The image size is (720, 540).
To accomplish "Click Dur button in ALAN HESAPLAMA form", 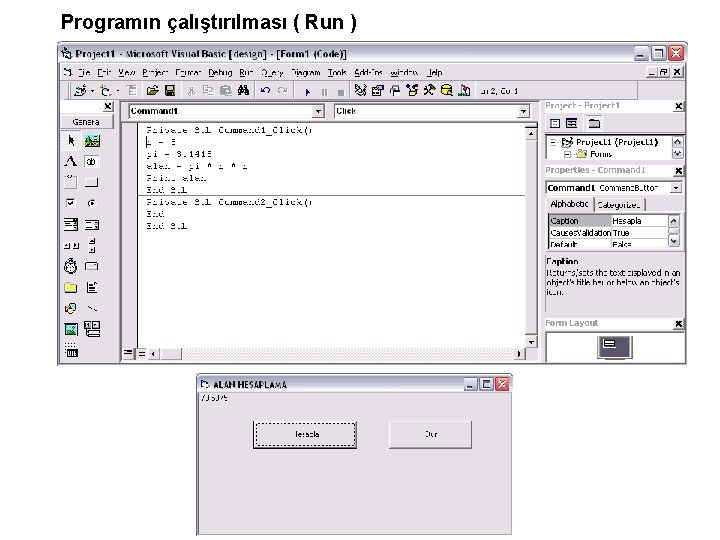I will point(430,434).
